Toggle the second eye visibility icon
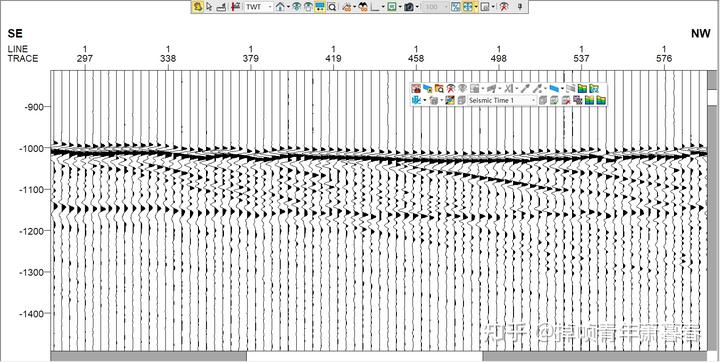720x362 pixels. click(x=308, y=7)
